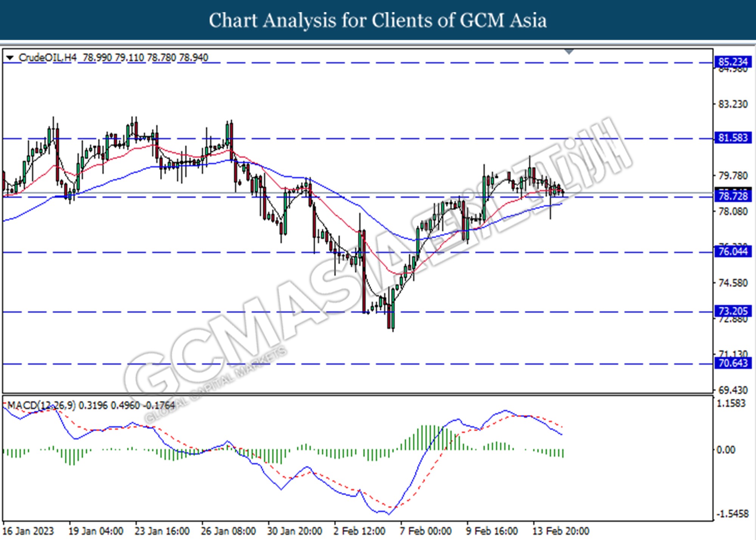Click the 7 Feb 00:00 time label
The height and width of the screenshot is (540, 756).
(x=426, y=531)
